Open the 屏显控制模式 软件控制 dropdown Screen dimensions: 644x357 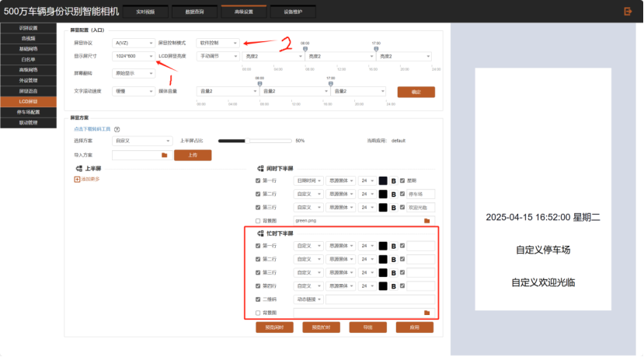click(218, 43)
